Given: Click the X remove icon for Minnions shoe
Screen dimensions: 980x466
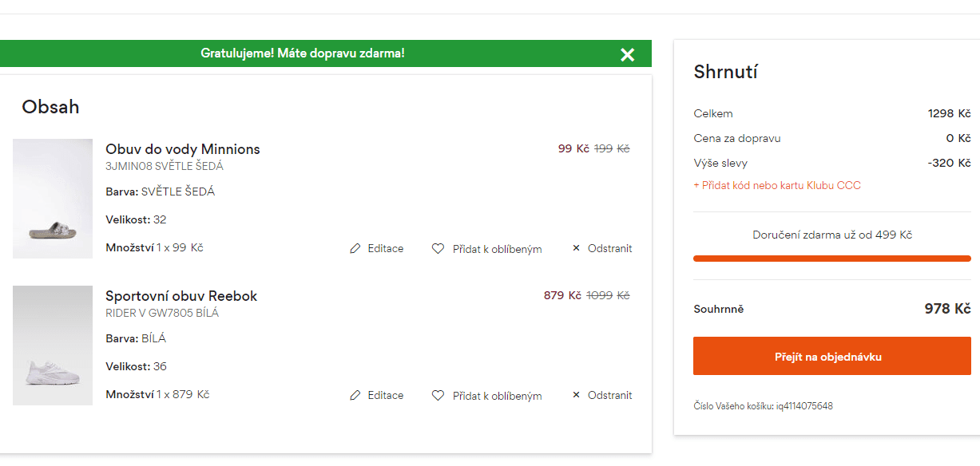Looking at the screenshot, I should coord(577,248).
